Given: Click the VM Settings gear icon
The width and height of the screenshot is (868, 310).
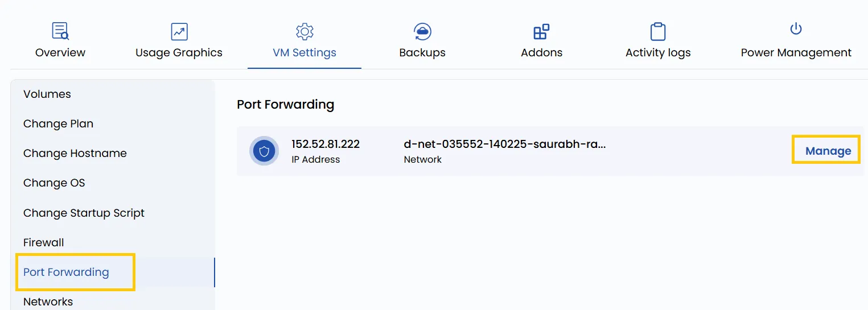Looking at the screenshot, I should coord(305,31).
